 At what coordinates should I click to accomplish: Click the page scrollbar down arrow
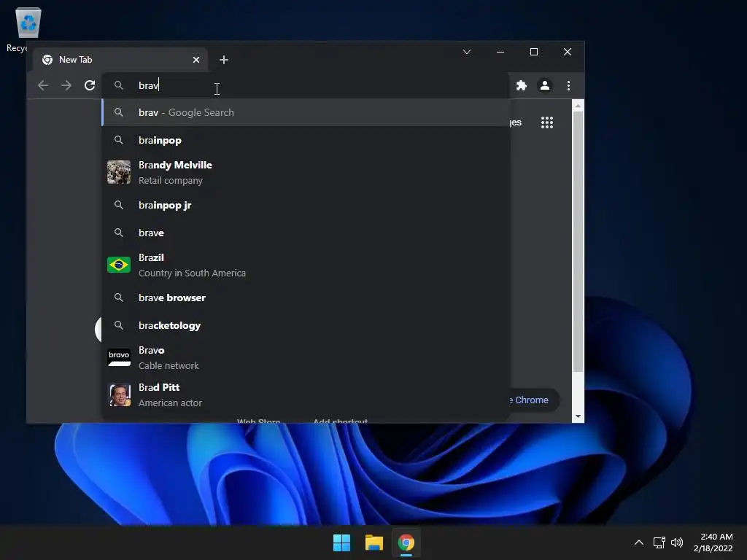click(578, 416)
